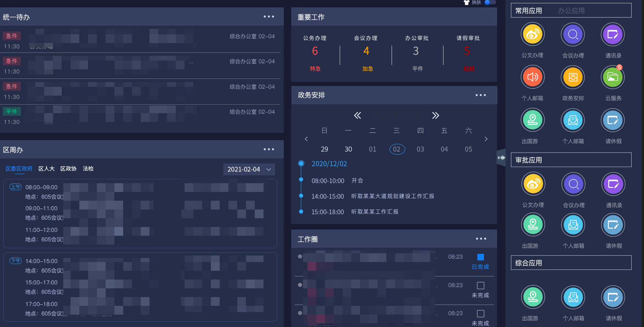Open 出国游 under 审批应用
The image size is (644, 327).
pos(533,225)
